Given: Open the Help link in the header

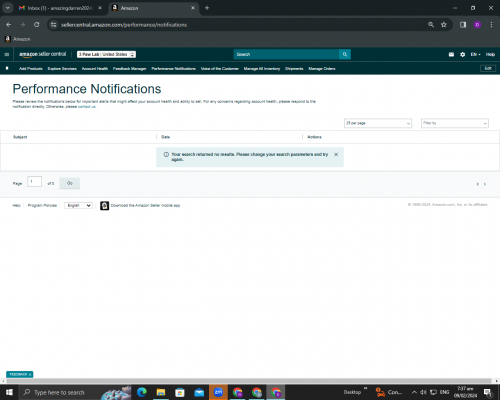Looking at the screenshot, I should tap(490, 54).
